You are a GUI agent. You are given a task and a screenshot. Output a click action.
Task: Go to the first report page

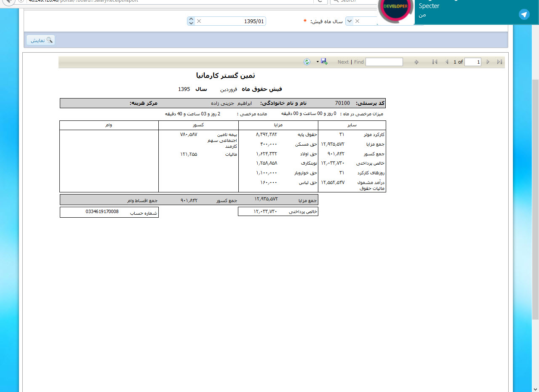coord(435,62)
